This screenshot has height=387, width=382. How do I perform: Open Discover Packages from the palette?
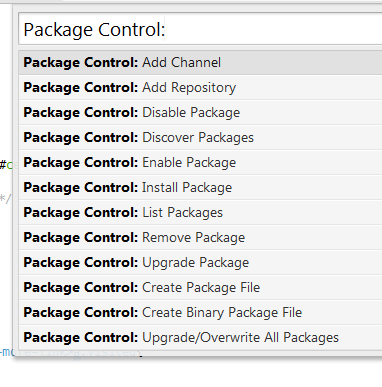200,138
